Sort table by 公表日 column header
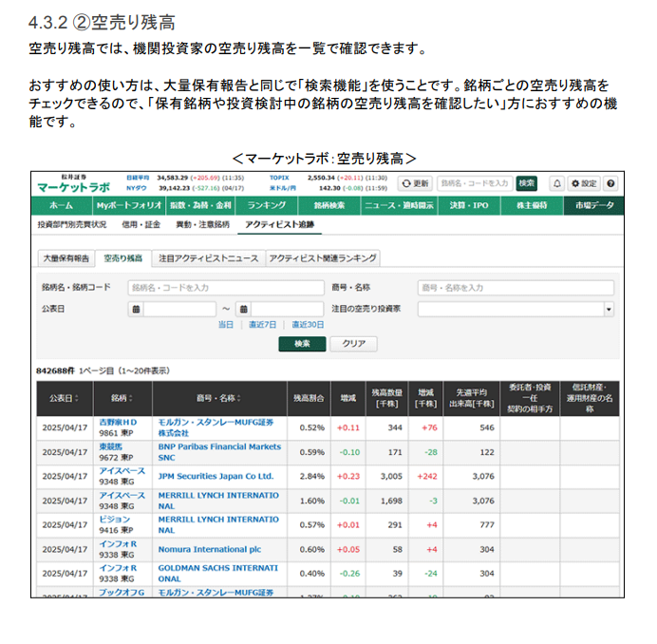Viewport: 657px width, 644px height. pyautogui.click(x=66, y=398)
